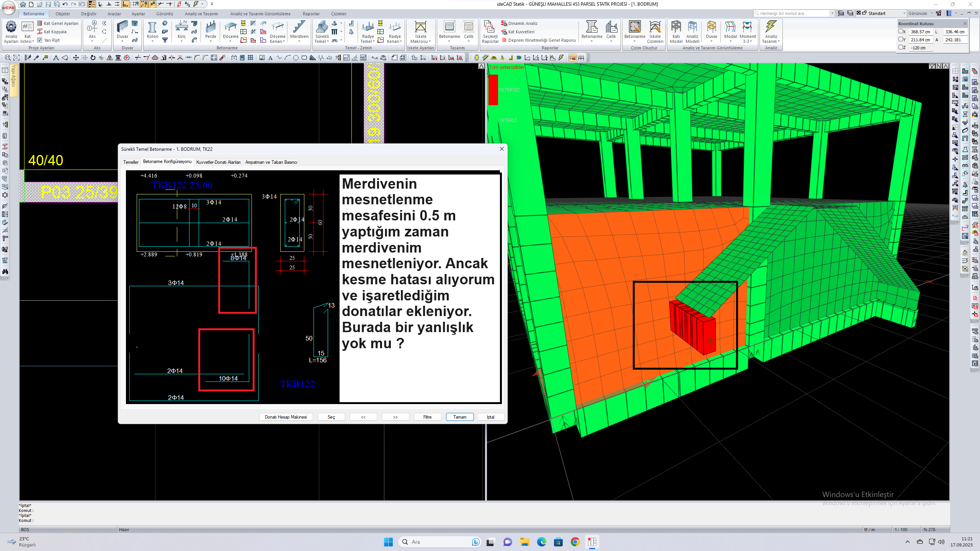Open İskele Çizimleri icon

[655, 32]
